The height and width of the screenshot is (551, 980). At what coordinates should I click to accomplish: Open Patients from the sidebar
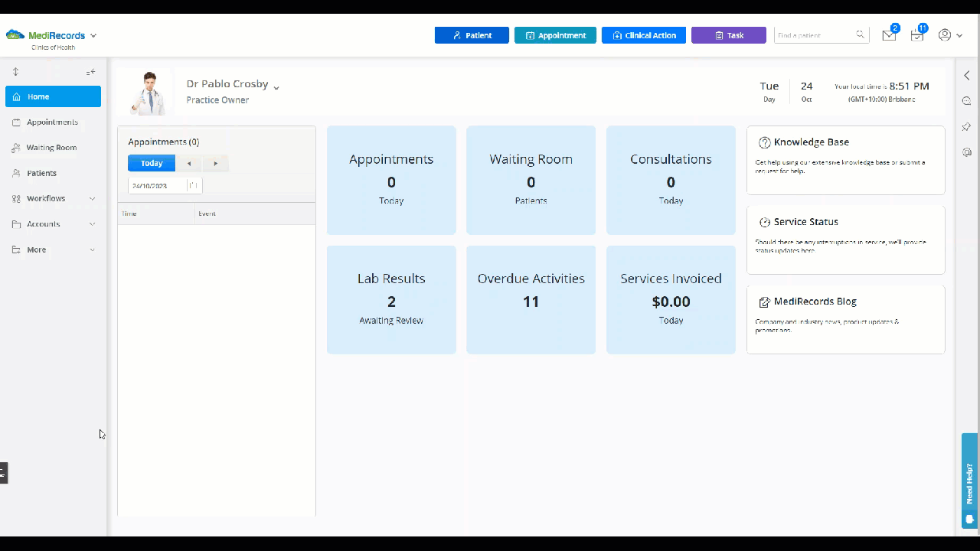click(53, 173)
